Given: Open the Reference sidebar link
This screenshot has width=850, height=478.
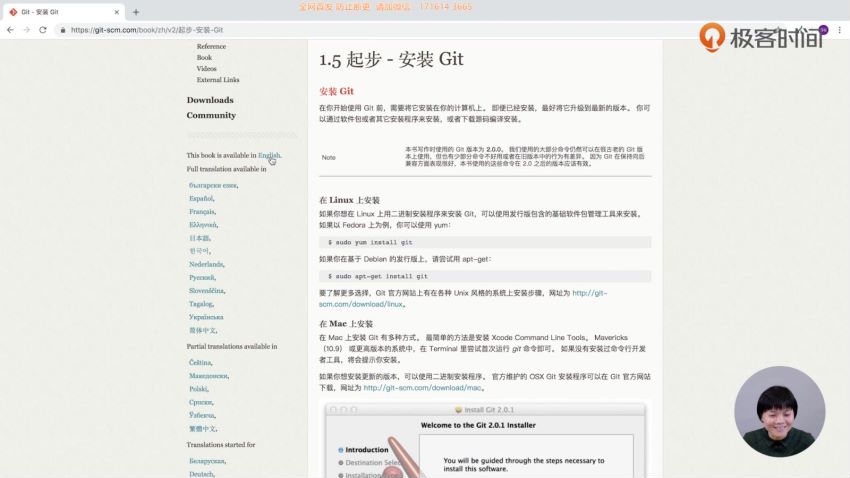Looking at the screenshot, I should pos(211,47).
